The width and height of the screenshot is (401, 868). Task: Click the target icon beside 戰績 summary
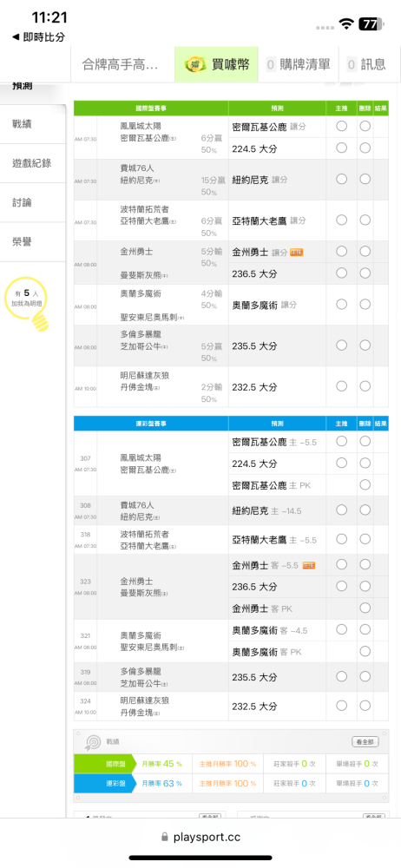click(x=92, y=741)
